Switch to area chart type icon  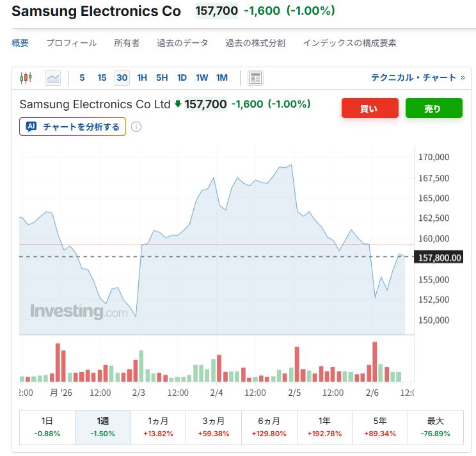(52, 78)
